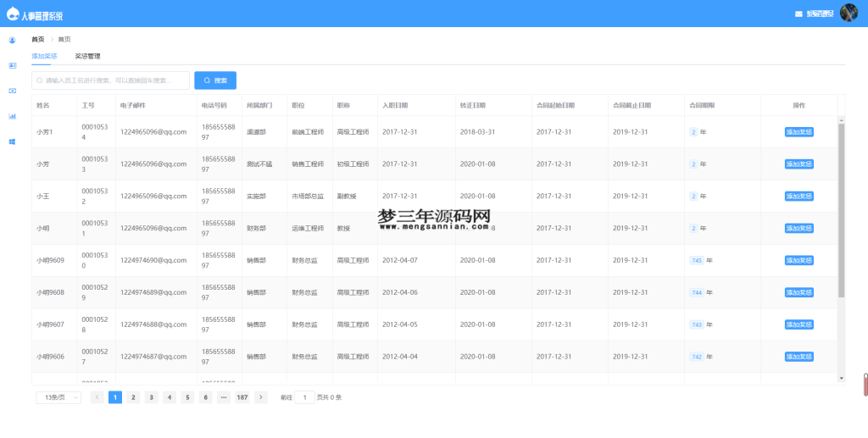Click 添加奖惩 for employee 小王
Viewport: 868px width, 438px height.
tap(798, 197)
